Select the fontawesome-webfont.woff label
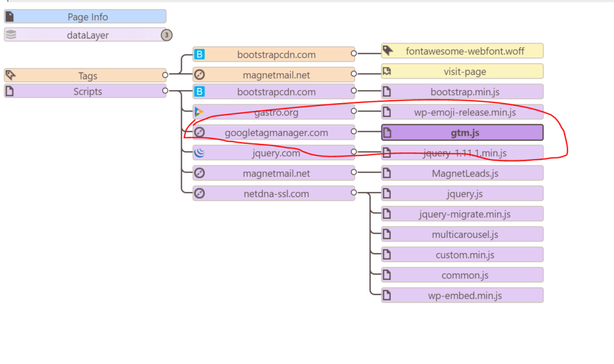The width and height of the screenshot is (614, 364). [465, 52]
